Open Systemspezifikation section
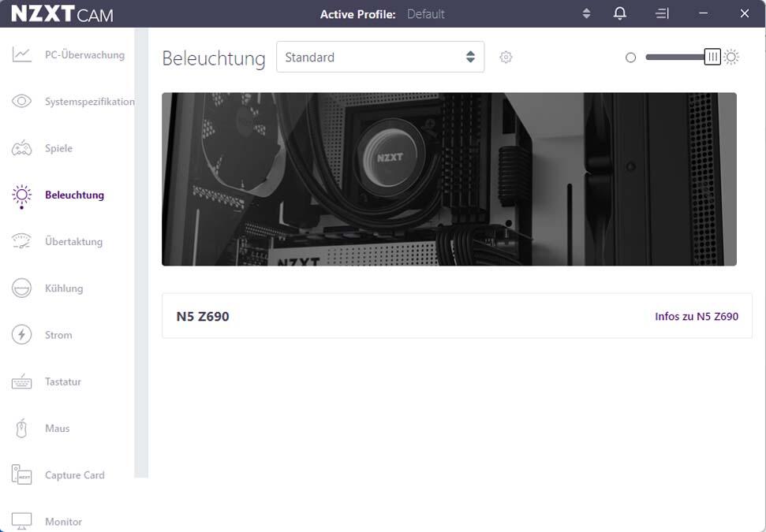Image resolution: width=766 pixels, height=532 pixels. [89, 102]
